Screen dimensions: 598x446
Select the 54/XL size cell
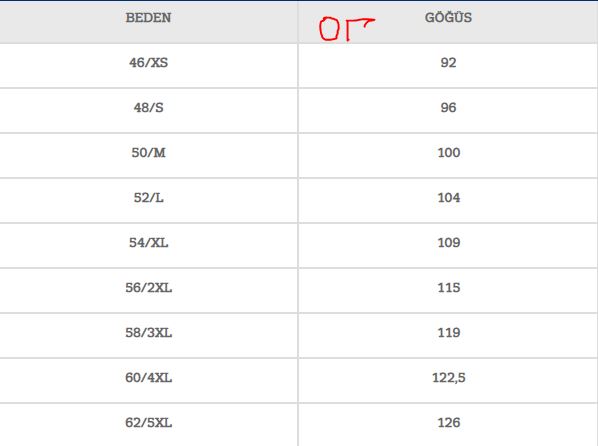[x=148, y=243]
